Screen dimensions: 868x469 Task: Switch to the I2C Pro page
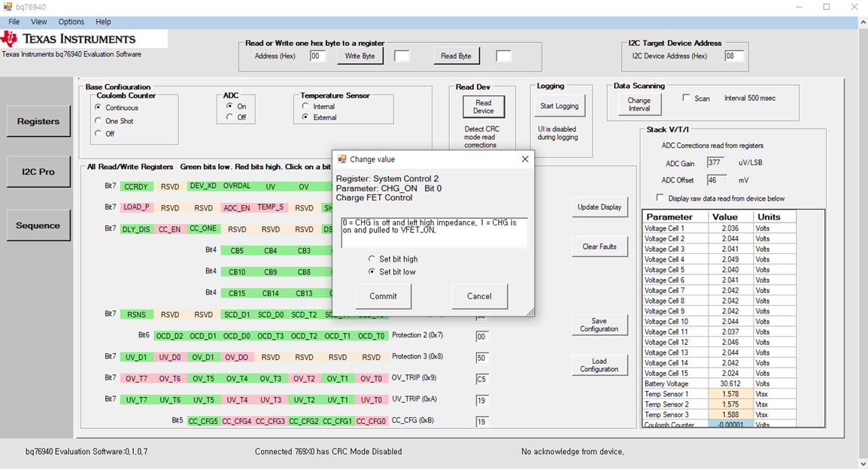38,172
